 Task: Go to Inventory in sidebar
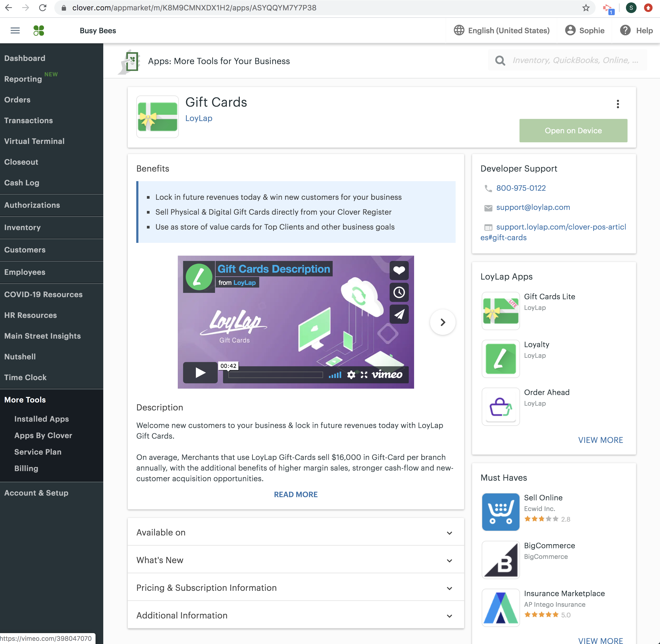pyautogui.click(x=22, y=228)
